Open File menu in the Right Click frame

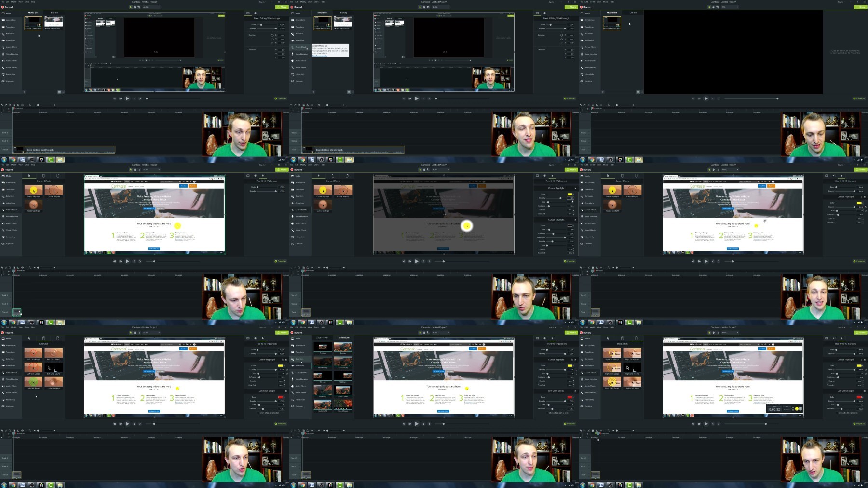[x=581, y=327]
